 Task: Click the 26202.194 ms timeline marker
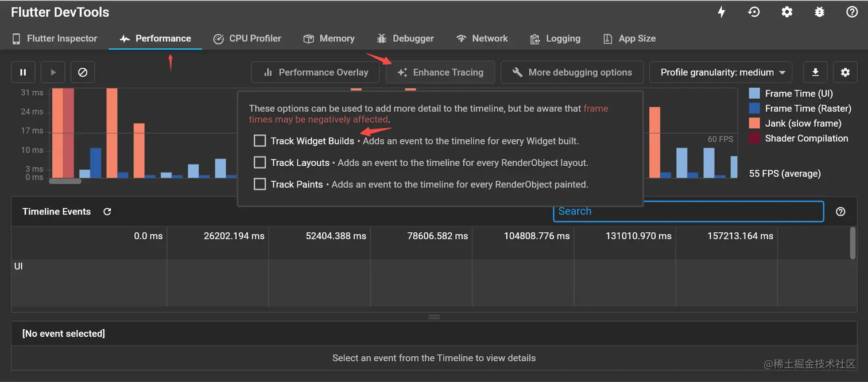pos(234,236)
